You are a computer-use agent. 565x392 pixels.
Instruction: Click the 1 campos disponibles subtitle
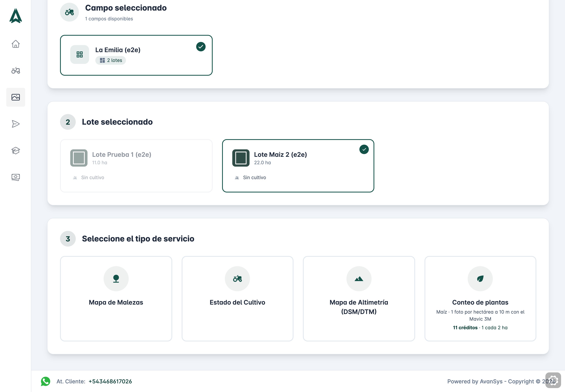pyautogui.click(x=109, y=19)
